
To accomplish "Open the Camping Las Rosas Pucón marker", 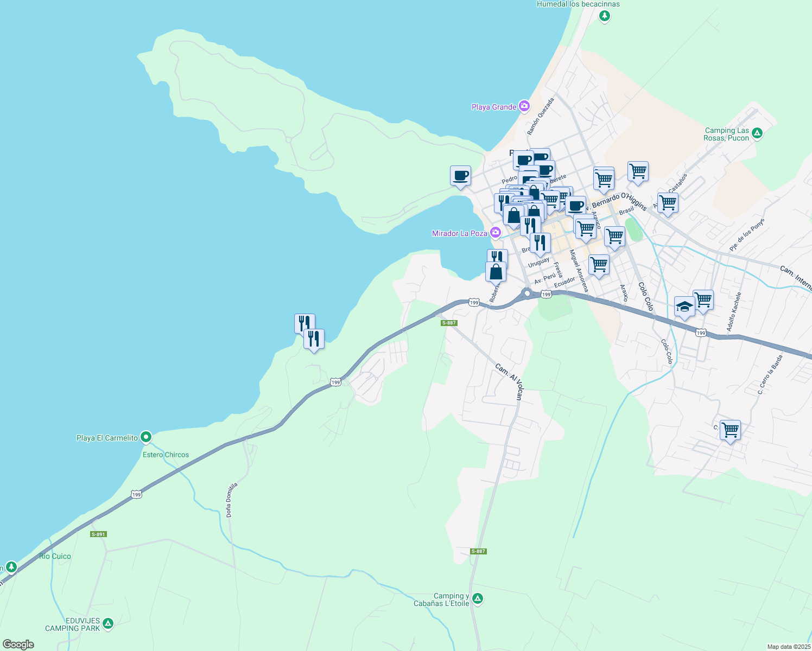I will [x=756, y=132].
